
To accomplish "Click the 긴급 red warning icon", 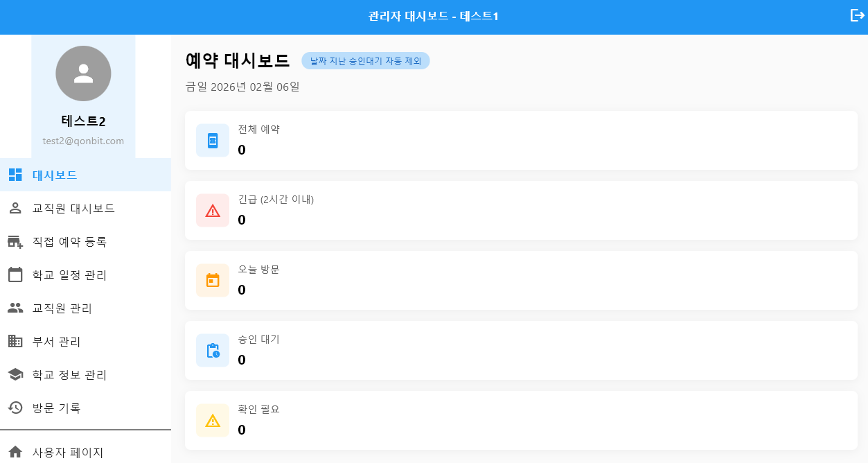I will [213, 211].
